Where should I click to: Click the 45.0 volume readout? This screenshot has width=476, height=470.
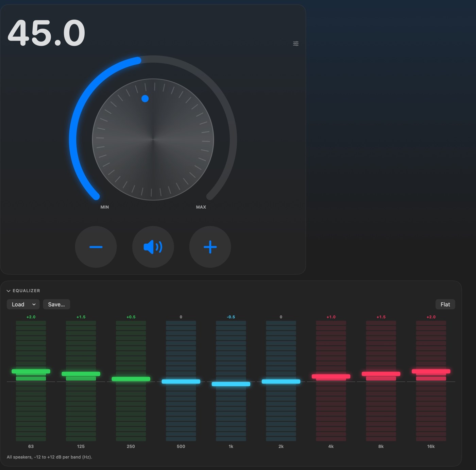click(46, 33)
